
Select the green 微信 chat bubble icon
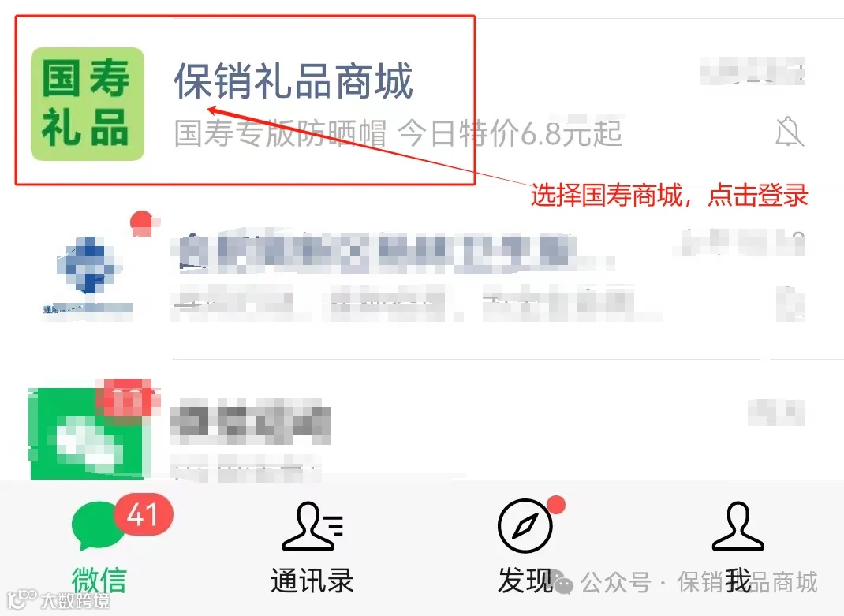[97, 525]
